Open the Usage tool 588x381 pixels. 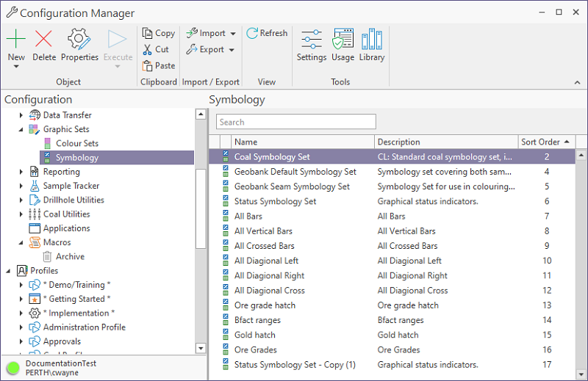pos(343,39)
